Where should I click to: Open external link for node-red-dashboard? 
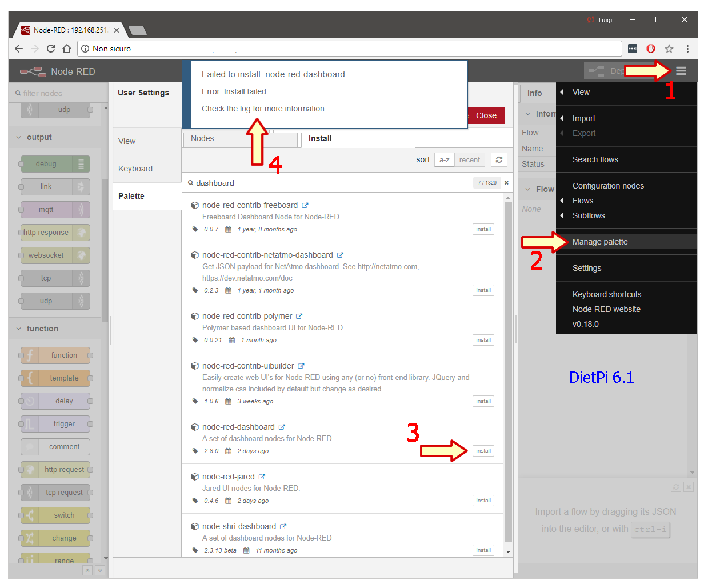pos(282,427)
